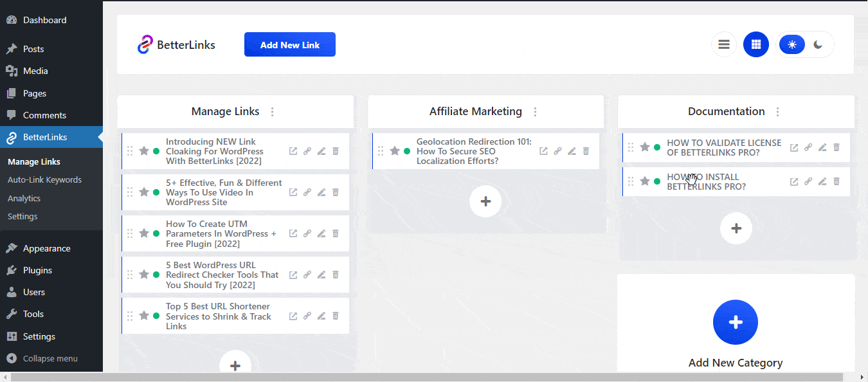
Task: Open the Manage Links category options menu
Action: point(272,111)
